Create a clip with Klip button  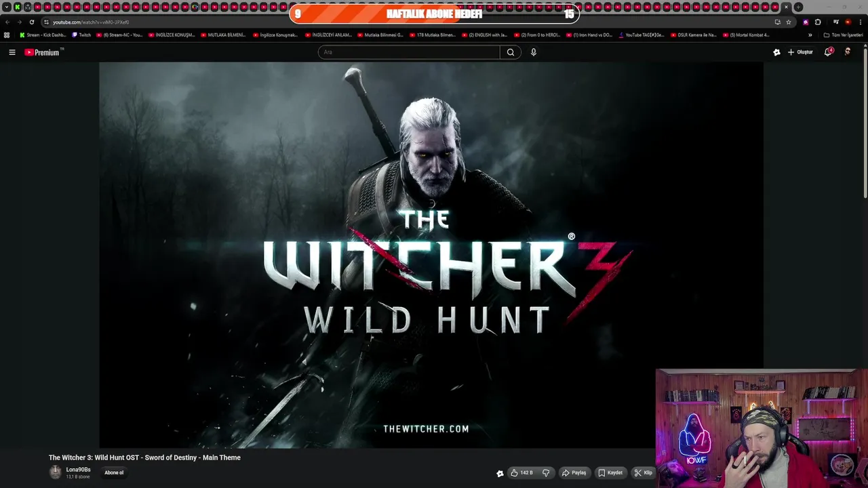click(x=643, y=473)
